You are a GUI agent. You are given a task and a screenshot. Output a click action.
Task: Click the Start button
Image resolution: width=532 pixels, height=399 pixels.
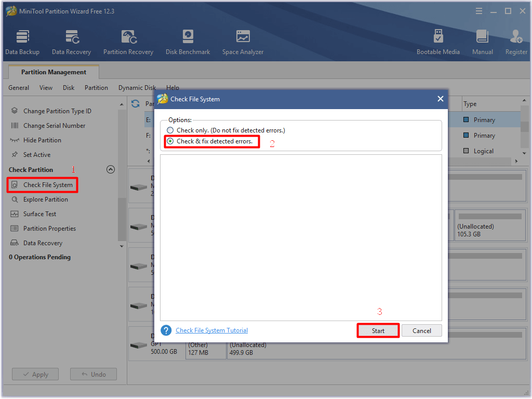[378, 330]
